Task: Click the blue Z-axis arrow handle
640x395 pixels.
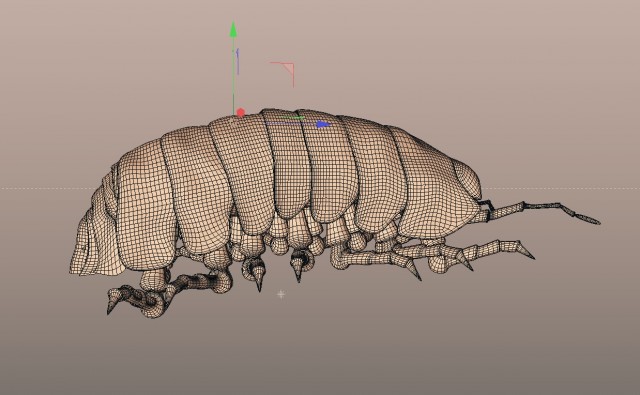Action: click(x=324, y=124)
